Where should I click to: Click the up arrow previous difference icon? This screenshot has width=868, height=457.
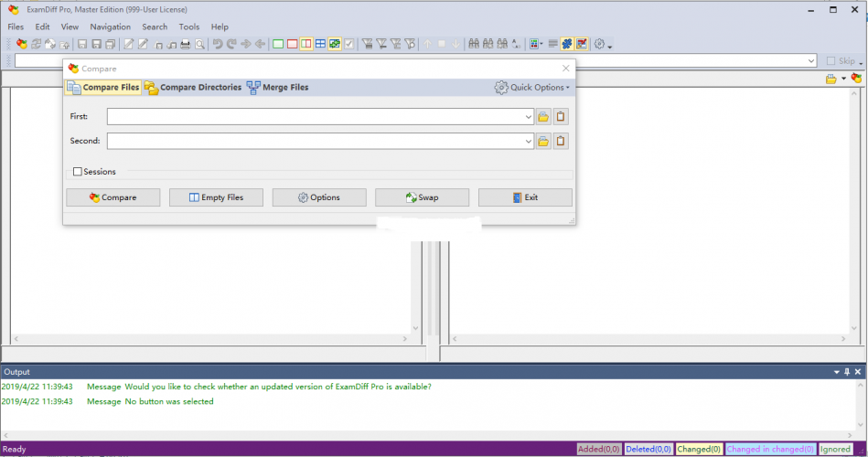click(x=427, y=44)
